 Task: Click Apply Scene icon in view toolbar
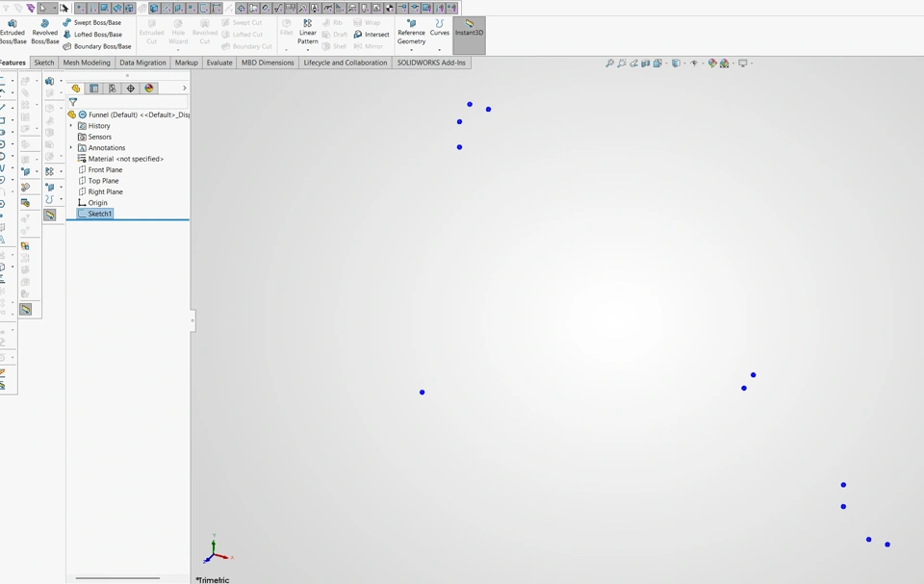724,63
